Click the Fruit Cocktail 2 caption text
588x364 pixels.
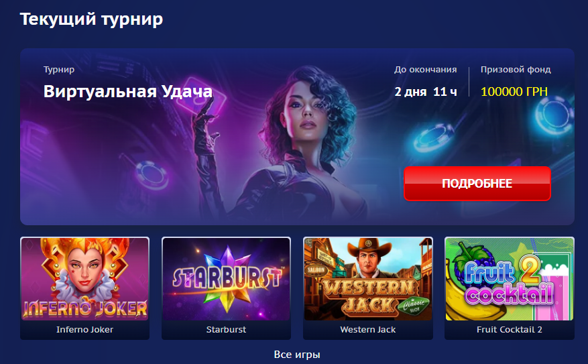pos(510,330)
